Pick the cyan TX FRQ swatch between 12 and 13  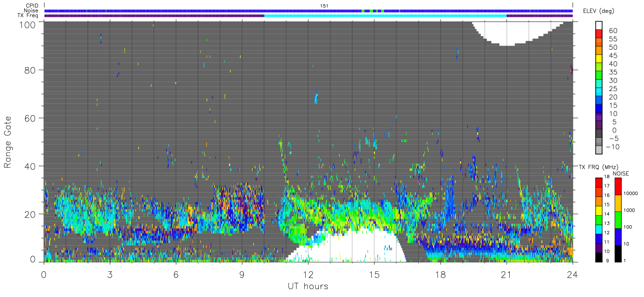coord(599,229)
